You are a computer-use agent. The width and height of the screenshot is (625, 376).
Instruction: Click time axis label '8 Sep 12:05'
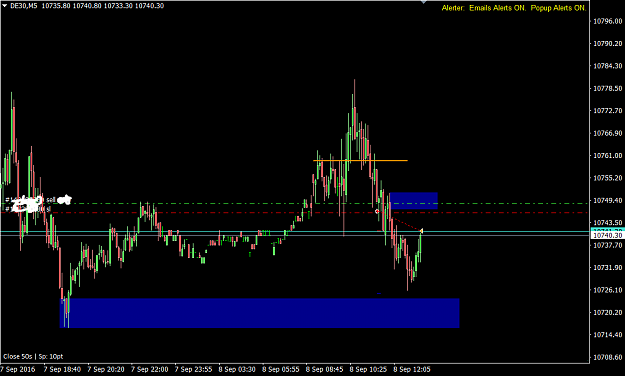click(x=412, y=369)
